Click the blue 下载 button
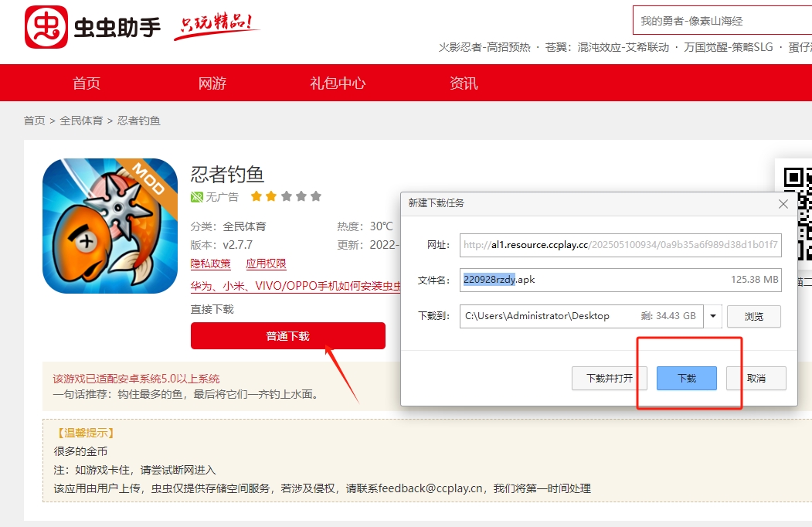The image size is (812, 527). 687,379
